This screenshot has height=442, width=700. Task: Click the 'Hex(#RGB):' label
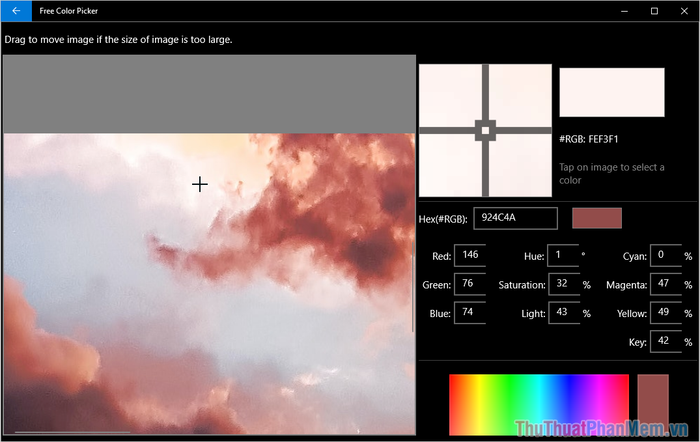click(x=443, y=219)
